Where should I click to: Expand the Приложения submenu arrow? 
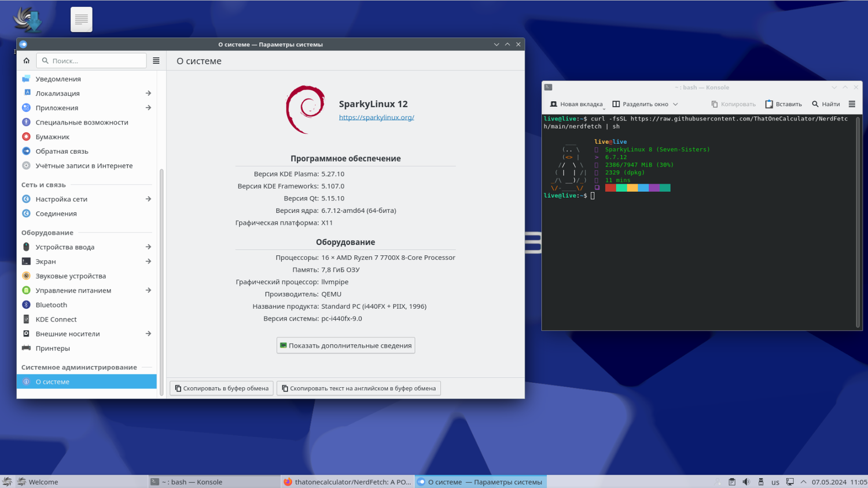148,108
